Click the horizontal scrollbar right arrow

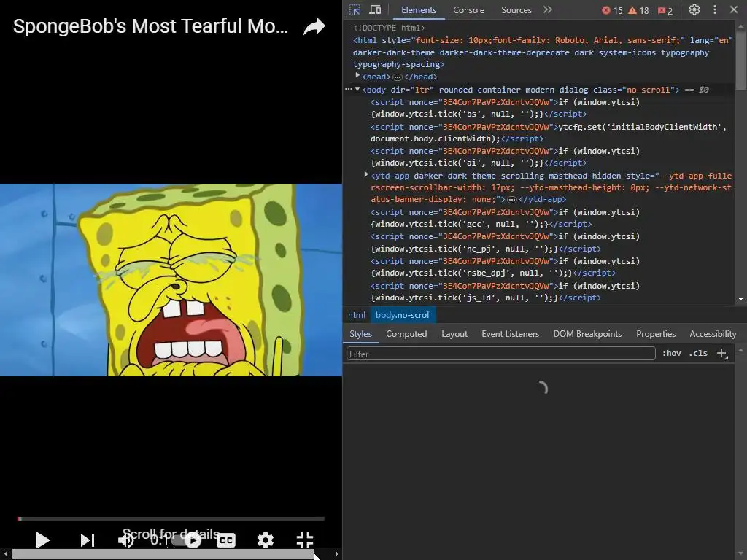337,554
